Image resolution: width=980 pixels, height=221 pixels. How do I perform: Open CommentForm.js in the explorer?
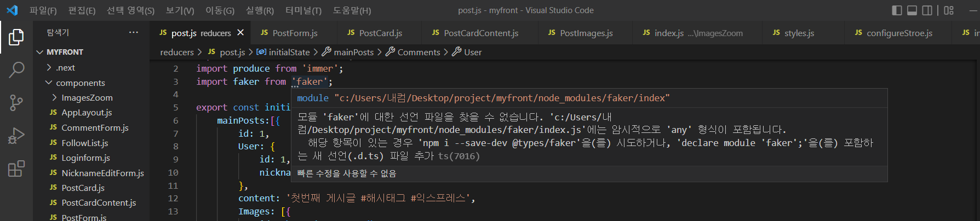click(x=91, y=127)
